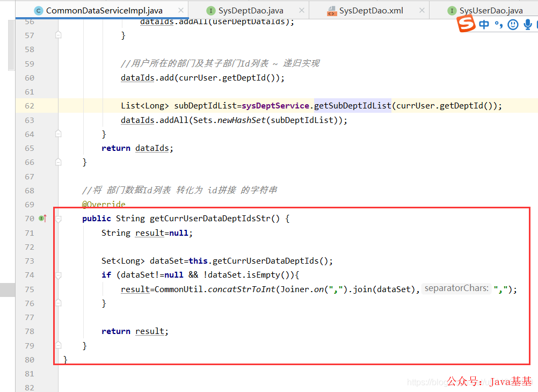Click the getSubDeptIdList method call
Image resolution: width=538 pixels, height=392 pixels.
point(353,106)
